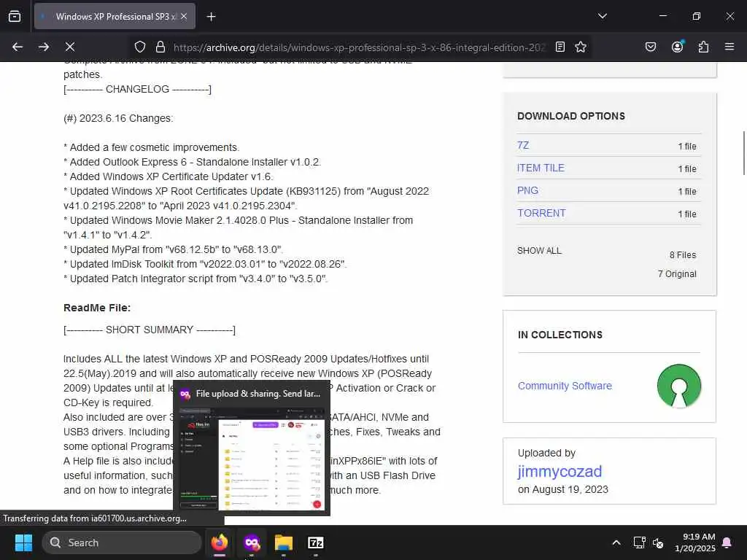Open the network status tray icon
Screen dimensions: 747x560
(x=639, y=542)
